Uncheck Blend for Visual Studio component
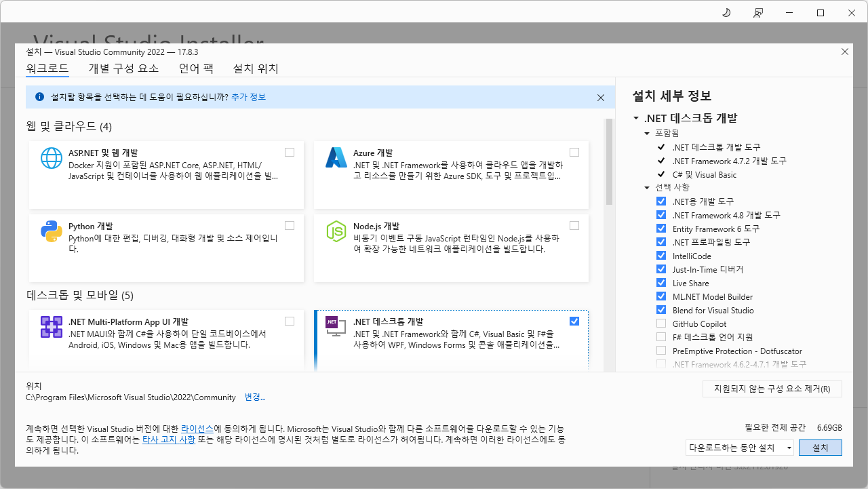The image size is (868, 489). pyautogui.click(x=661, y=310)
